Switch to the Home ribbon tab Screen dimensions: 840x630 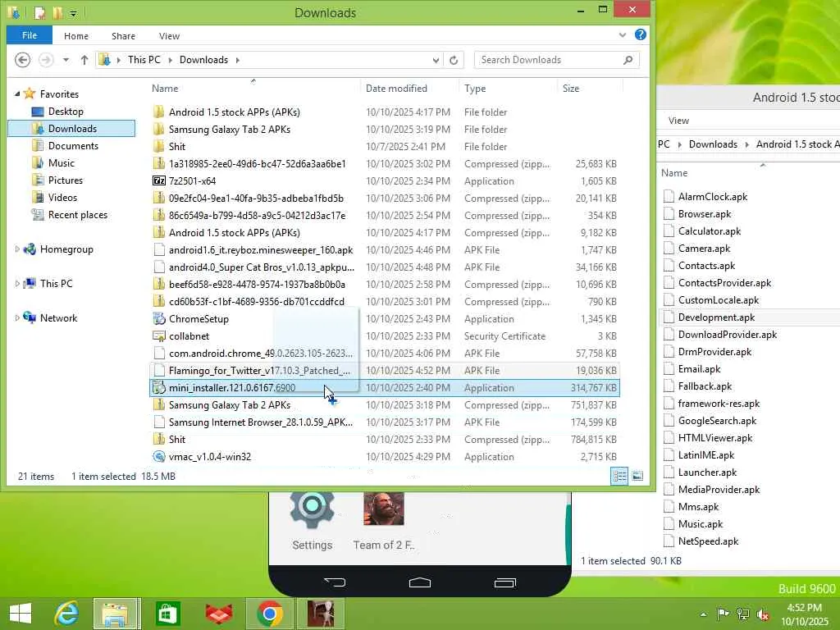pyautogui.click(x=76, y=36)
